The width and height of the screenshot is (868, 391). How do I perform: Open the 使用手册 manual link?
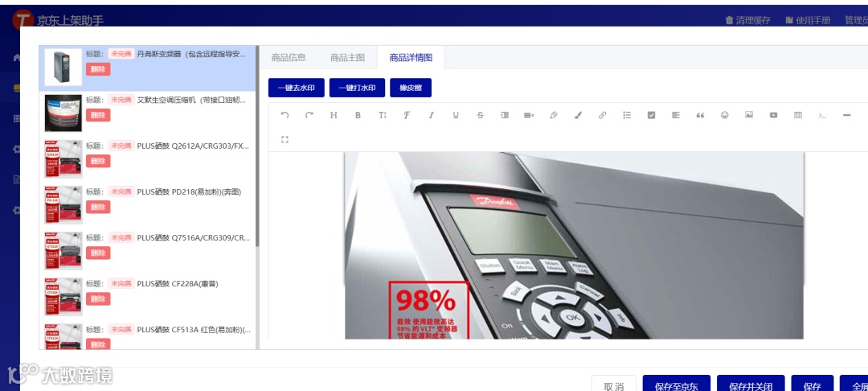pyautogui.click(x=808, y=20)
